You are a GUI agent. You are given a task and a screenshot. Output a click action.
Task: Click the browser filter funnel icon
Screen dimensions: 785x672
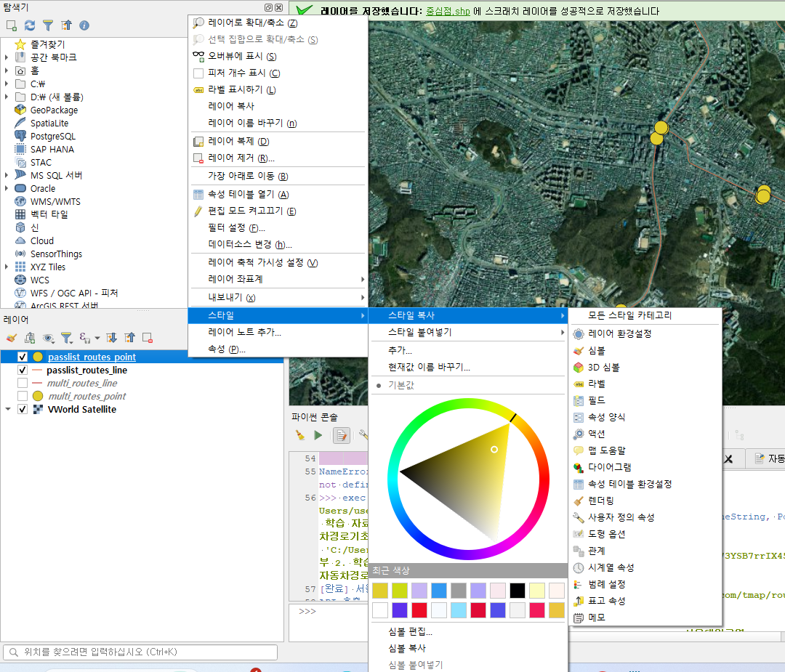click(x=47, y=25)
